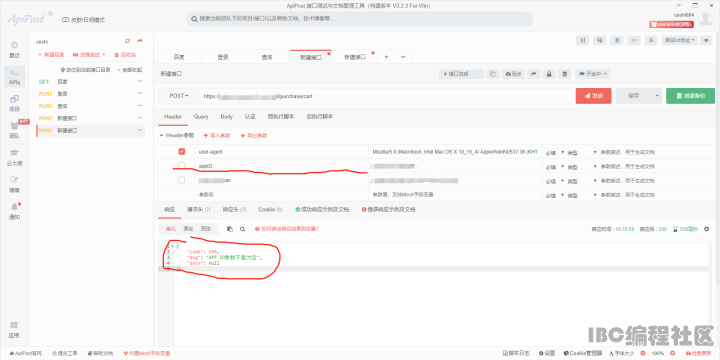The width and height of the screenshot is (720, 360).
Task: Open the Query parameters tab
Action: [201, 117]
